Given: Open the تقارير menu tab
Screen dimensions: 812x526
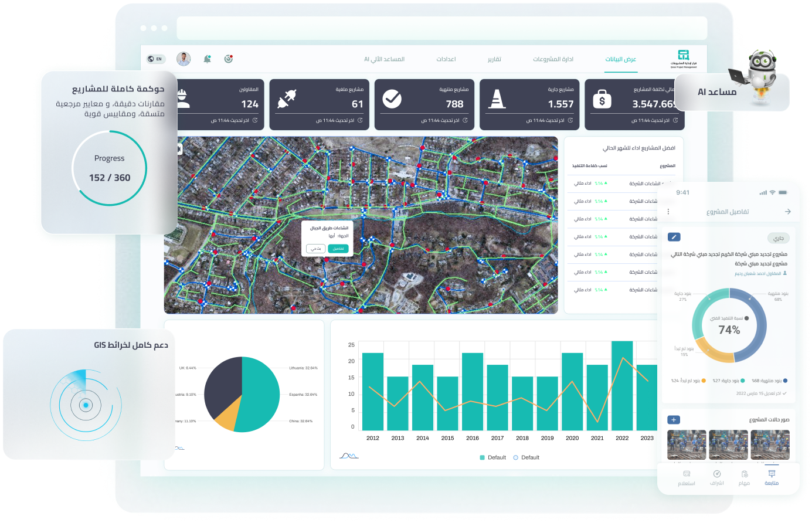Looking at the screenshot, I should (494, 59).
